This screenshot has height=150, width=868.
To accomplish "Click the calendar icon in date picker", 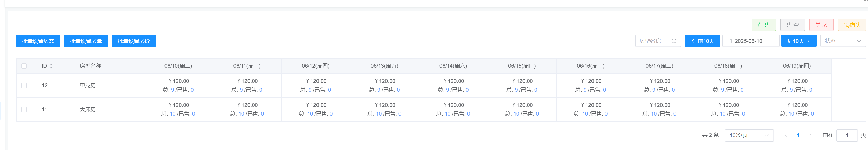I will 729,41.
